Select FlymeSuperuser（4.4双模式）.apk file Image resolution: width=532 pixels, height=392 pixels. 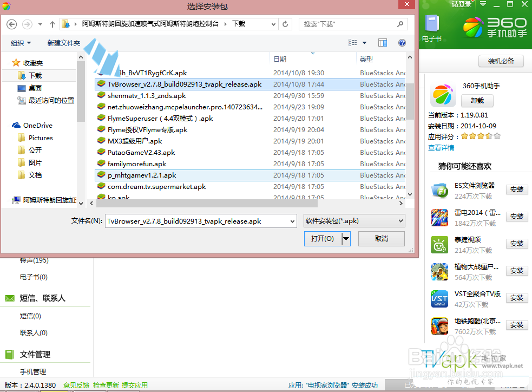pyautogui.click(x=250, y=119)
